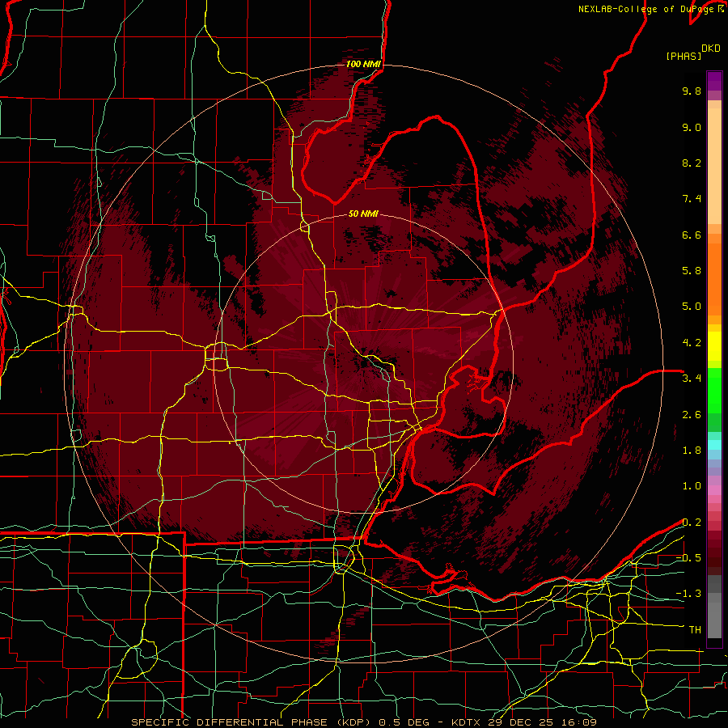Click the 0.2 scale value
The image size is (728, 728).
692,523
